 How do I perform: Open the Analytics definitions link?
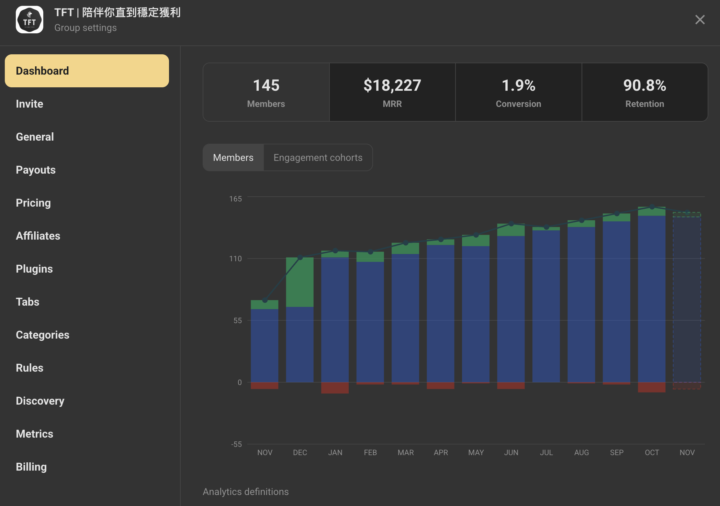pyautogui.click(x=245, y=492)
